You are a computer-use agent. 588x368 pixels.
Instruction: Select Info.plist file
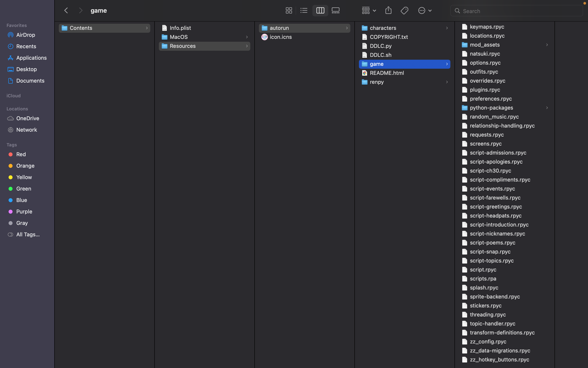click(x=204, y=28)
